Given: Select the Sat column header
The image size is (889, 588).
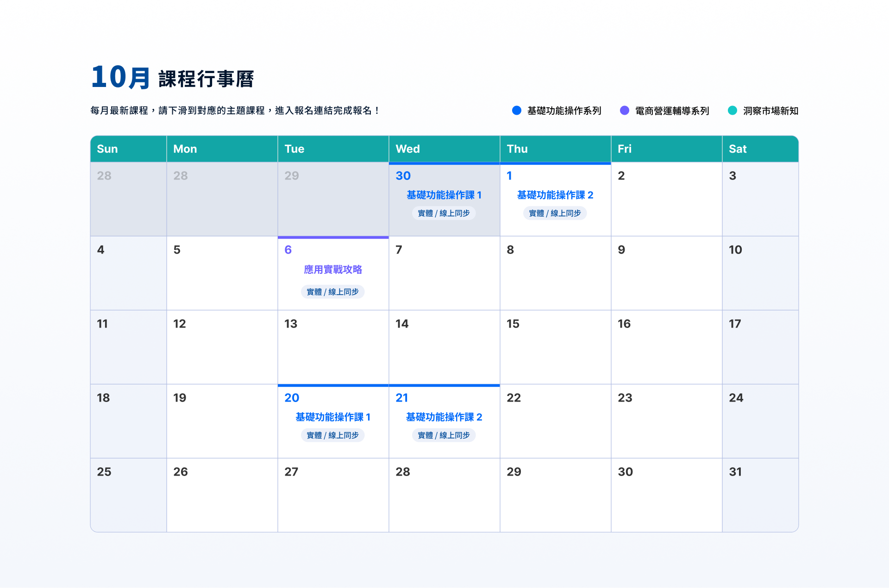Looking at the screenshot, I should 760,149.
